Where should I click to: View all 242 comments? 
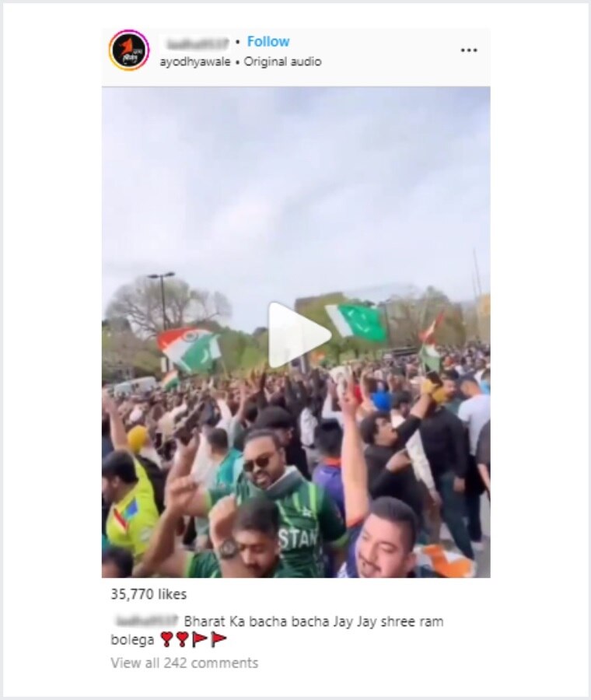tap(184, 663)
